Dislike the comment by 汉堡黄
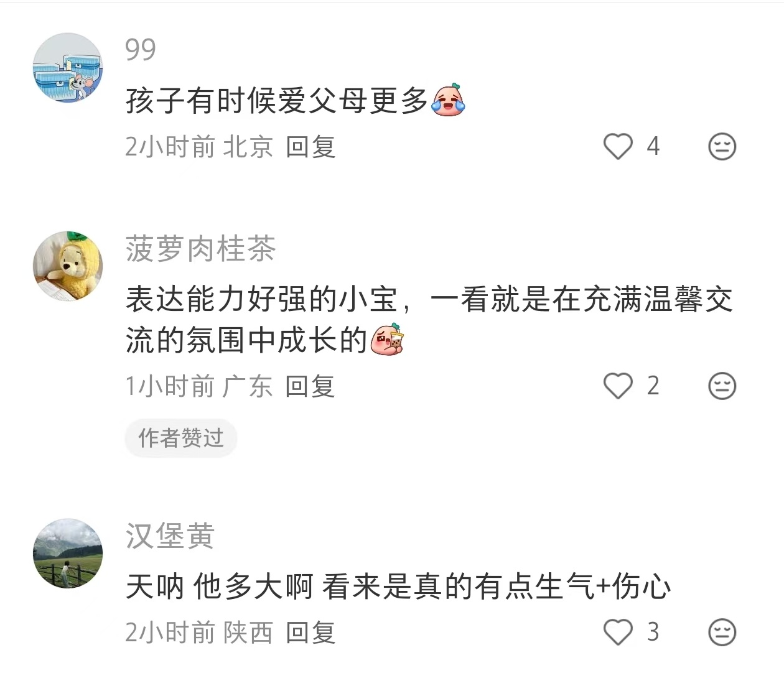The width and height of the screenshot is (784, 673). click(x=722, y=632)
